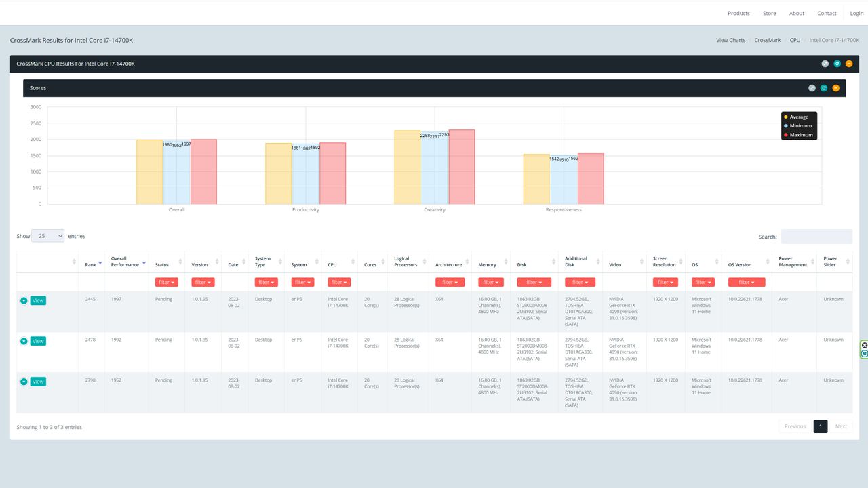Focus the table Search field
The width and height of the screenshot is (868, 488).
816,237
